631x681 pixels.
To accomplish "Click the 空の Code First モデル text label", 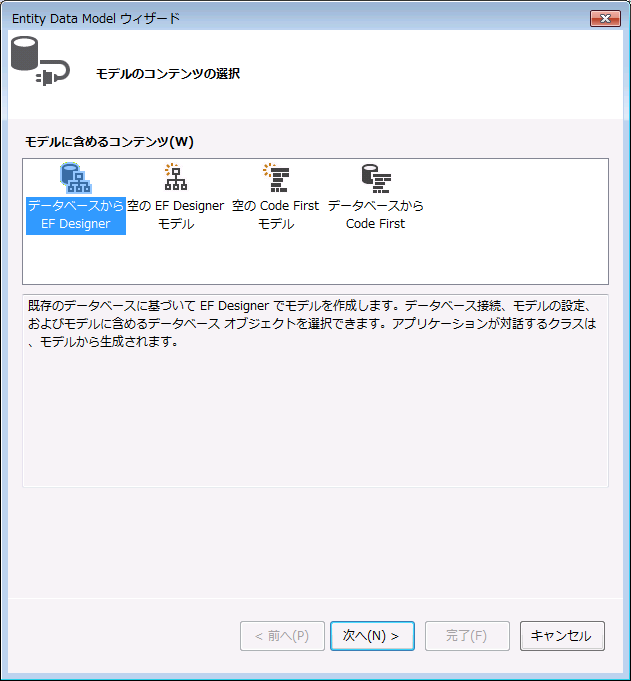I will 275,215.
